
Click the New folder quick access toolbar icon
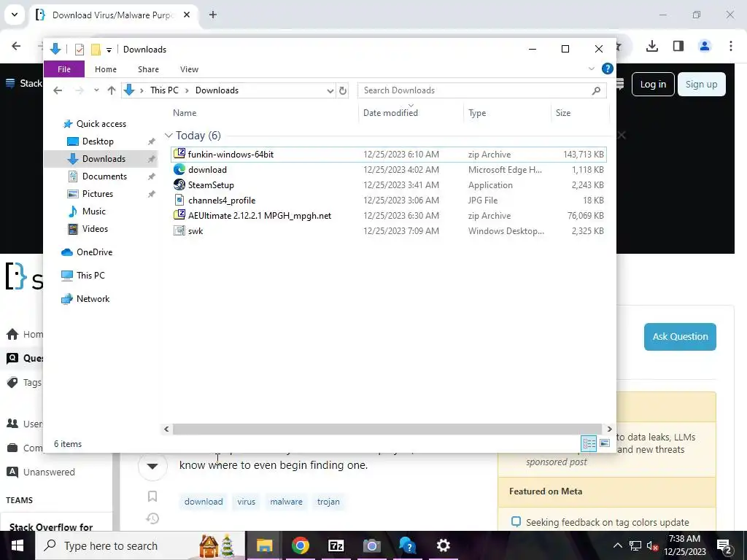point(96,50)
